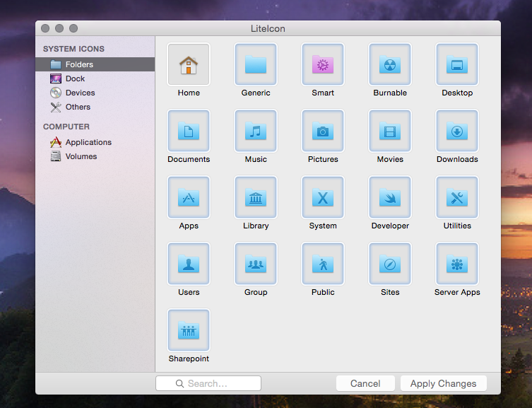
Task: Click the Cancel button
Action: [365, 383]
